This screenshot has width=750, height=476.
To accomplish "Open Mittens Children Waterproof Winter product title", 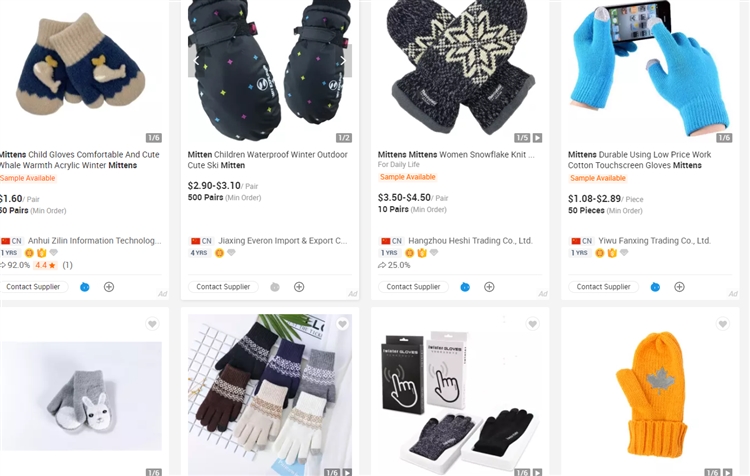I will pos(267,160).
